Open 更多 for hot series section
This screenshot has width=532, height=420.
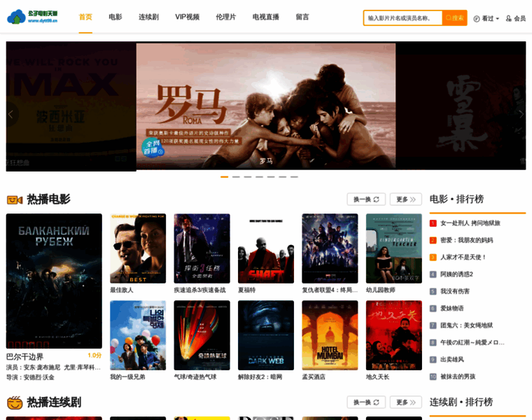coord(406,402)
